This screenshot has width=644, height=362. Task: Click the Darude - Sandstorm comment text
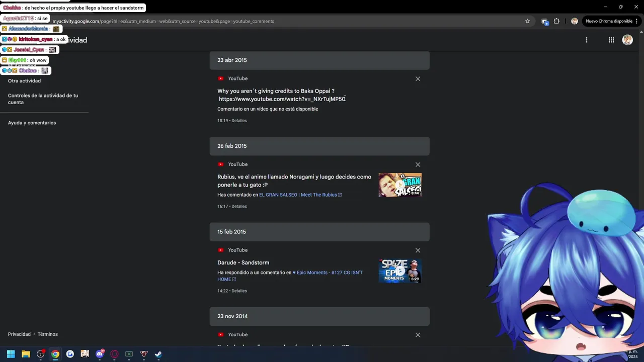point(243,263)
